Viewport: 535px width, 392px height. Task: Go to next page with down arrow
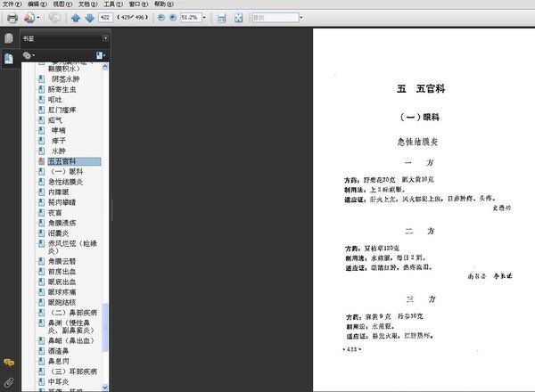tap(89, 18)
